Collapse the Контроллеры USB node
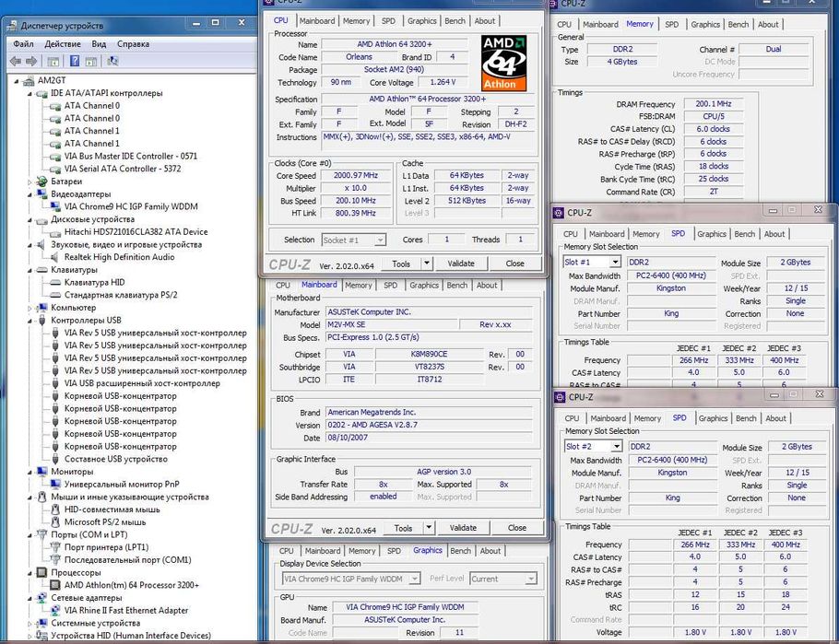839x644 pixels. [x=30, y=321]
